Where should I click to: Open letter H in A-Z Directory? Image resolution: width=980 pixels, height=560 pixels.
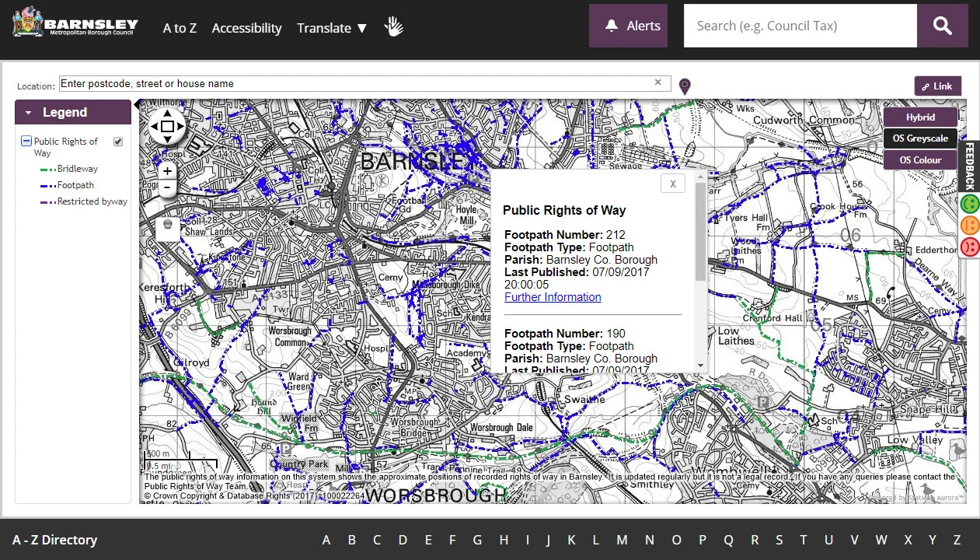[504, 540]
